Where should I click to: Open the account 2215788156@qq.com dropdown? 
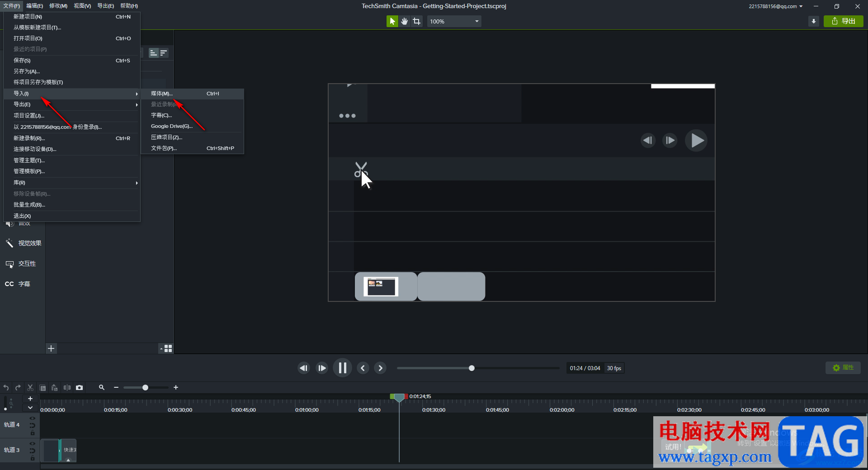775,6
